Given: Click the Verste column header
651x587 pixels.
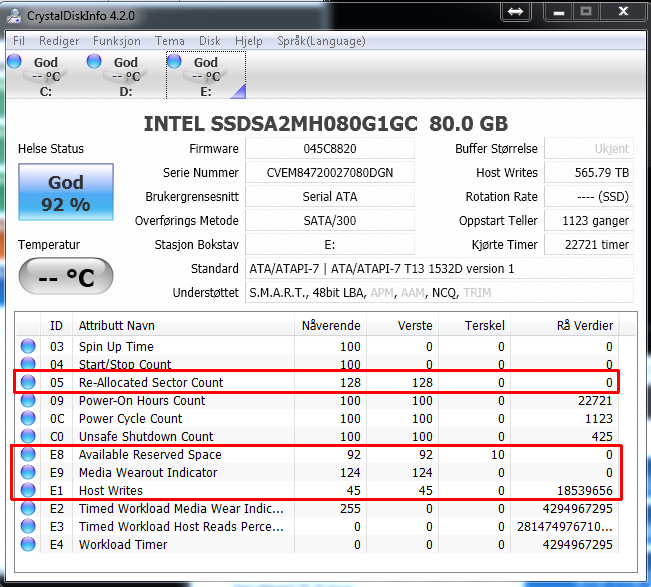Looking at the screenshot, I should [x=403, y=325].
